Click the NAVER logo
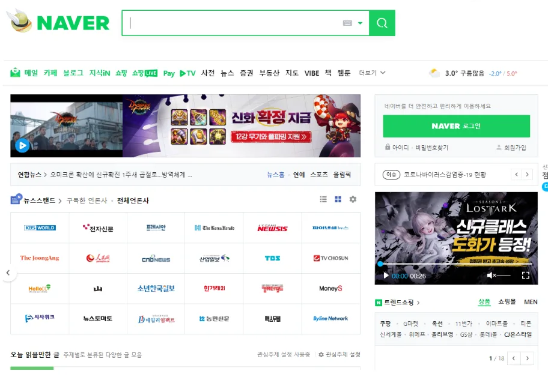The width and height of the screenshot is (548, 392). pos(73,23)
